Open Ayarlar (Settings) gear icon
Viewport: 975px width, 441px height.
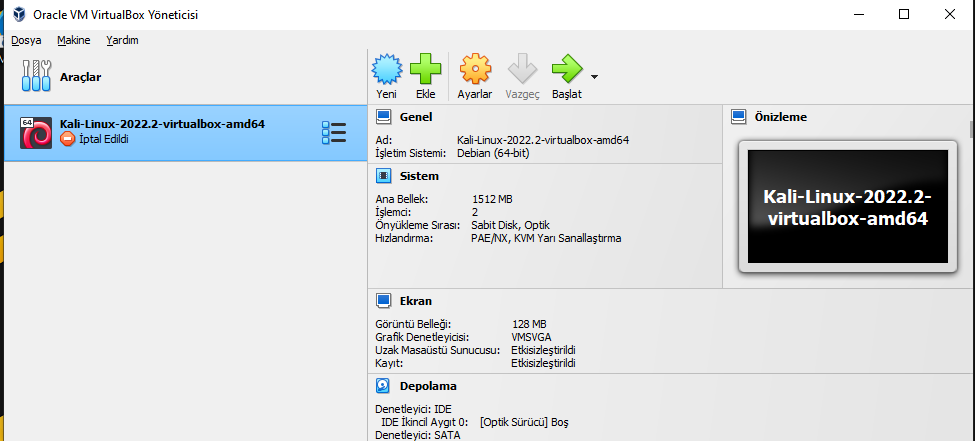[475, 69]
